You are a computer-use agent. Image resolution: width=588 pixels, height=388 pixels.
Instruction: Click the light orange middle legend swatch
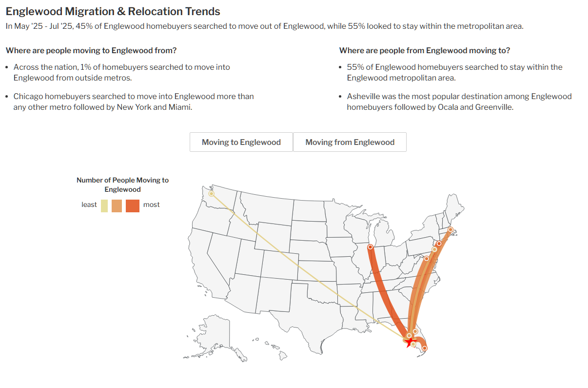117,205
